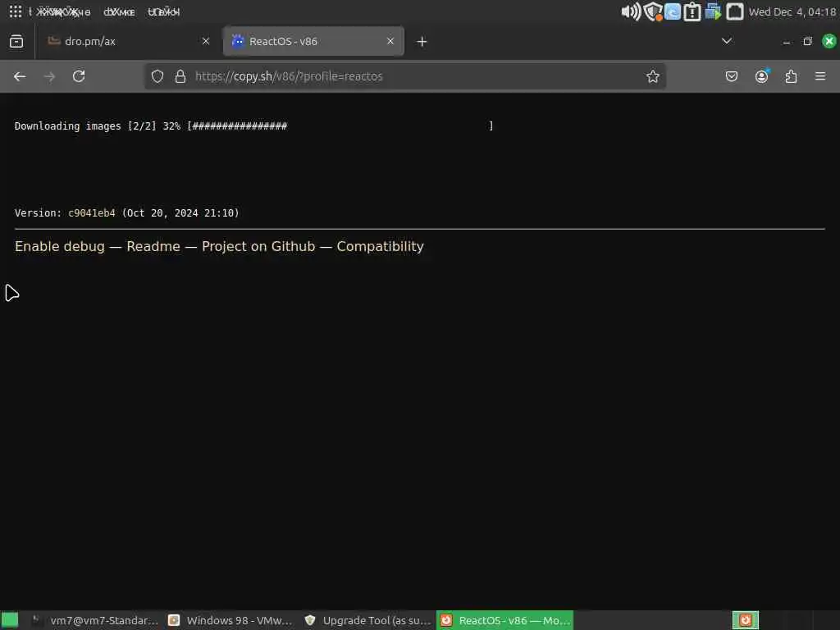The width and height of the screenshot is (840, 630).
Task: Open the clock calendar Wed Dec 4
Action: (x=792, y=11)
